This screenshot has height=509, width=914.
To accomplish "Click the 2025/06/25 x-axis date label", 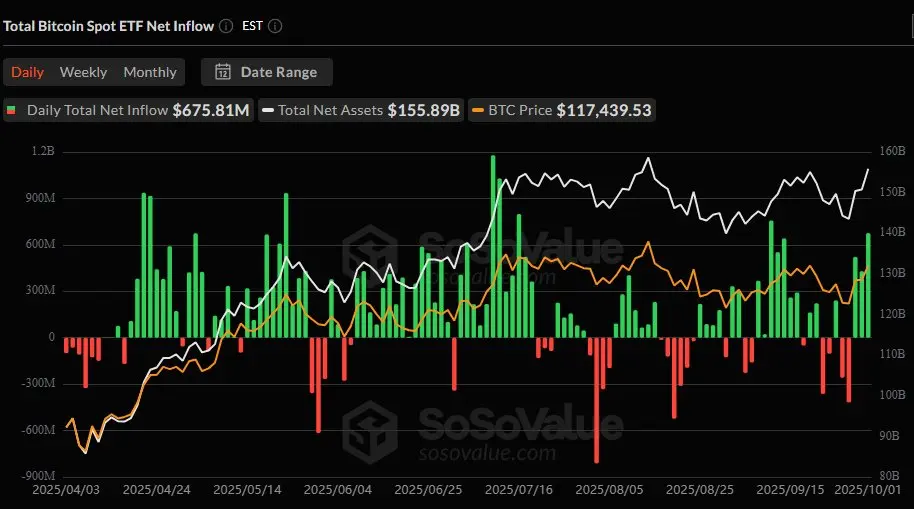I will [428, 490].
